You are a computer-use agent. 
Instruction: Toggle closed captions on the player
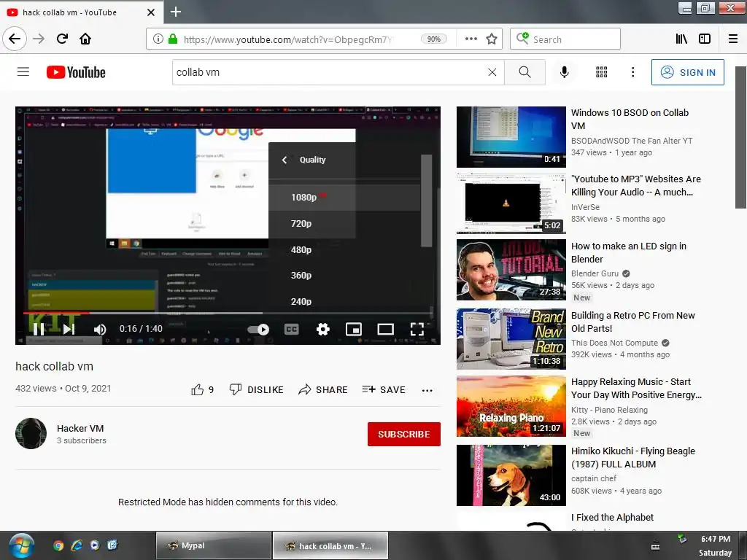292,329
